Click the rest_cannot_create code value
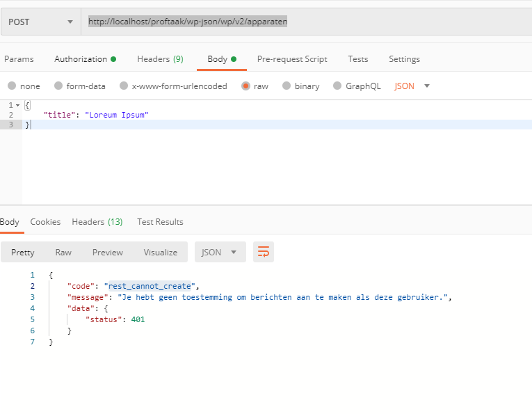532x414 pixels. [x=150, y=286]
